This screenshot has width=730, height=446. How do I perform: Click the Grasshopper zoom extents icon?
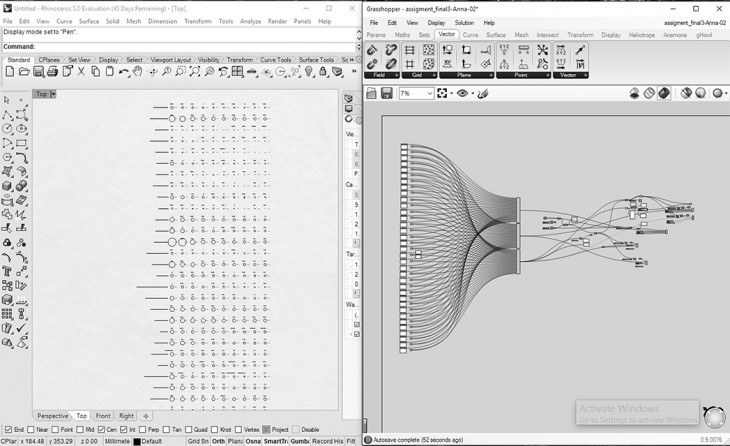pyautogui.click(x=443, y=93)
